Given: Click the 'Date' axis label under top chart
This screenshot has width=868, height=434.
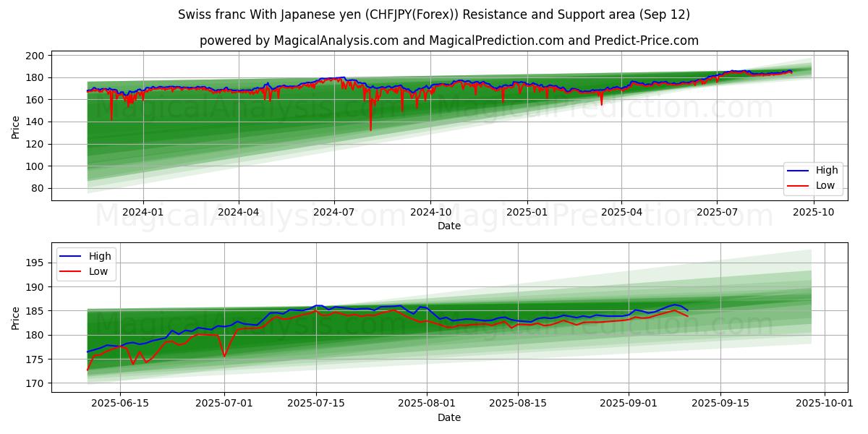Looking at the screenshot, I should (x=448, y=226).
